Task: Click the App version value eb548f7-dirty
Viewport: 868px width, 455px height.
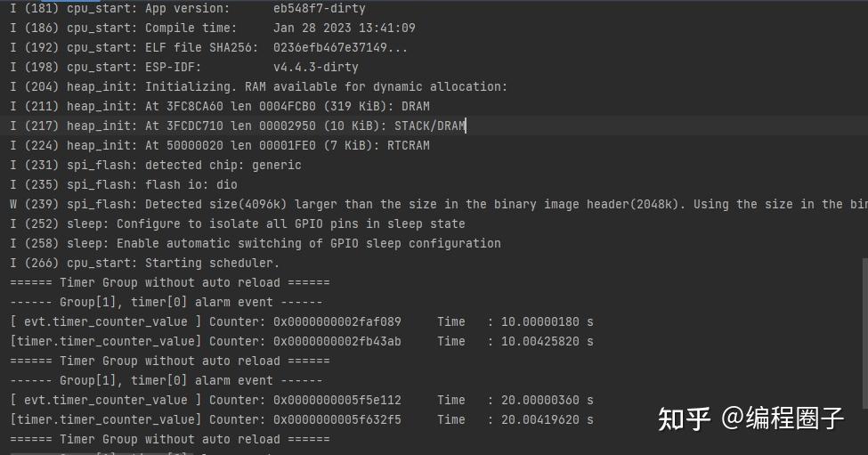Action: (x=319, y=8)
